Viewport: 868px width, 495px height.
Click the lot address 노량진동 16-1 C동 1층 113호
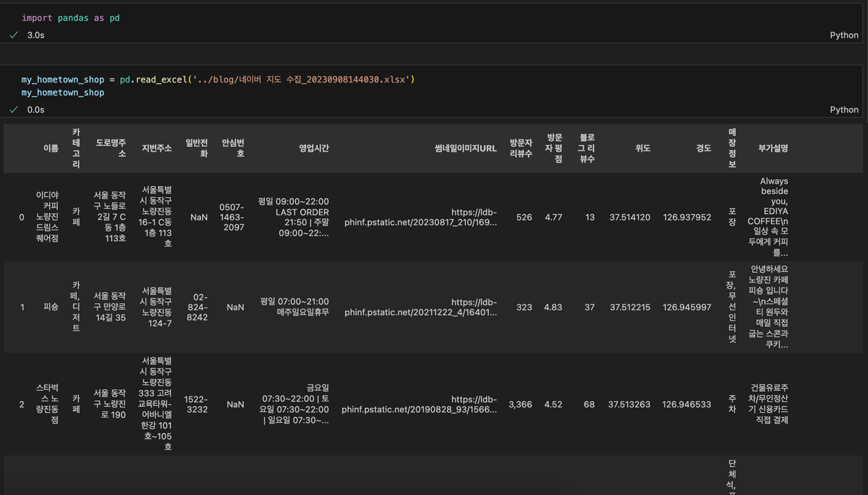(155, 217)
